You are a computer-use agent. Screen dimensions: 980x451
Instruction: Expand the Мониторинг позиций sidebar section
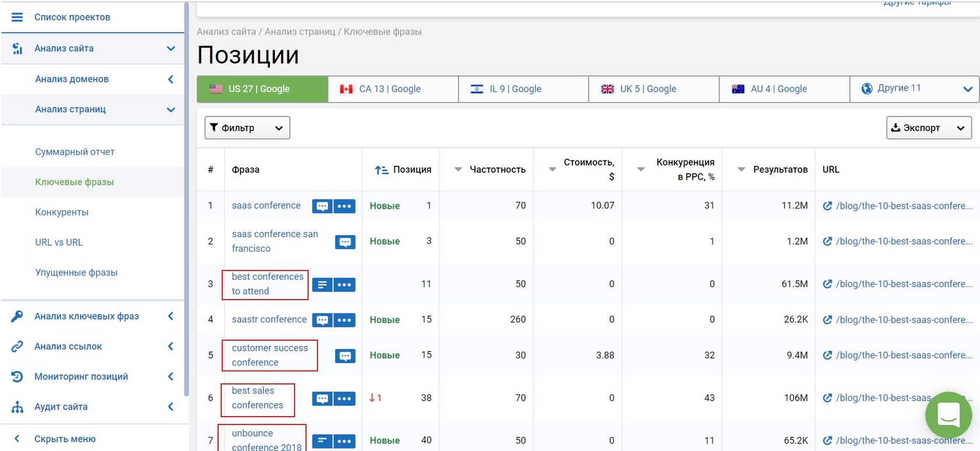coord(81,377)
